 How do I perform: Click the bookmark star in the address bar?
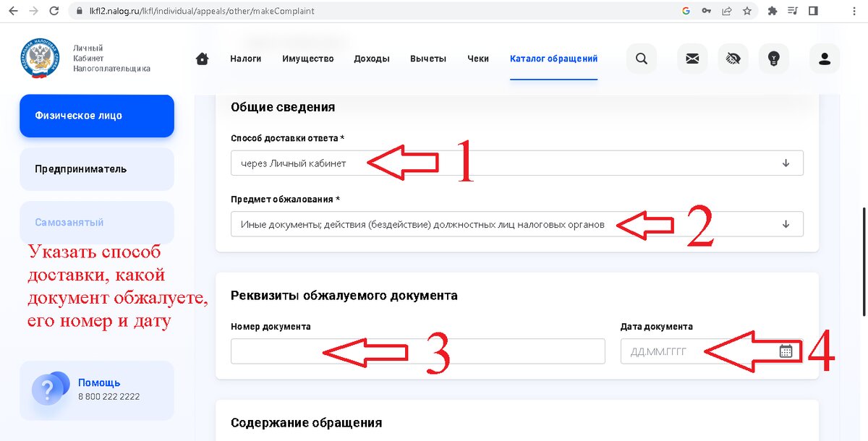pos(748,11)
